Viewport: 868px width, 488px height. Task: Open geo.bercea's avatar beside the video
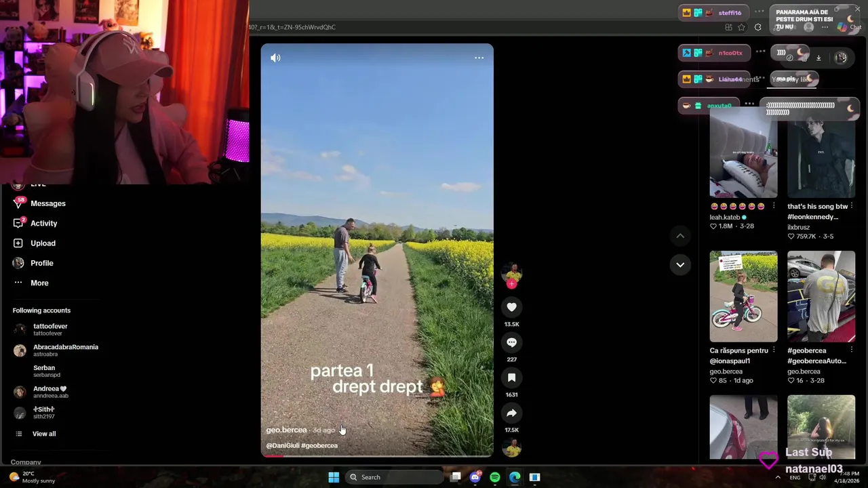pyautogui.click(x=511, y=272)
